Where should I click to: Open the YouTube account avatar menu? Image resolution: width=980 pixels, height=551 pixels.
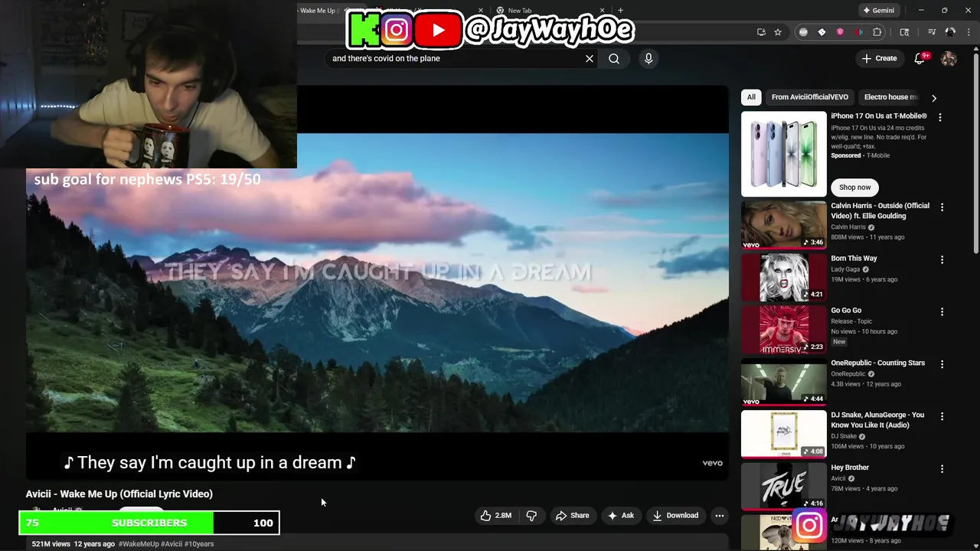coord(949,58)
